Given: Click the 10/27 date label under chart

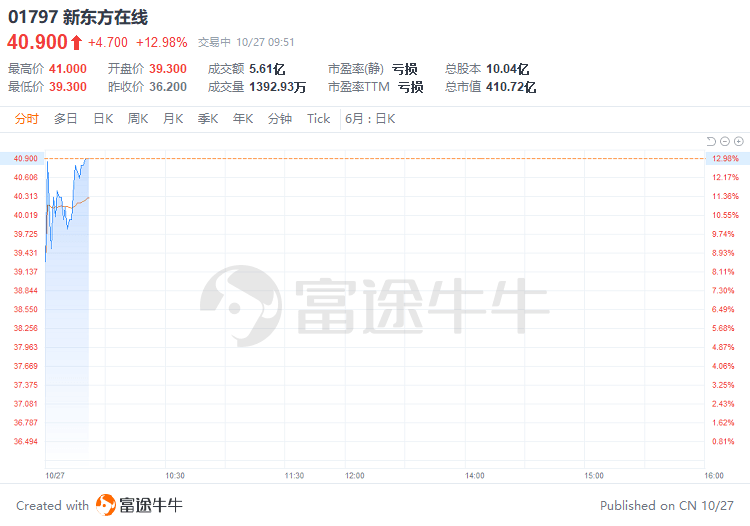Looking at the screenshot, I should point(55,476).
